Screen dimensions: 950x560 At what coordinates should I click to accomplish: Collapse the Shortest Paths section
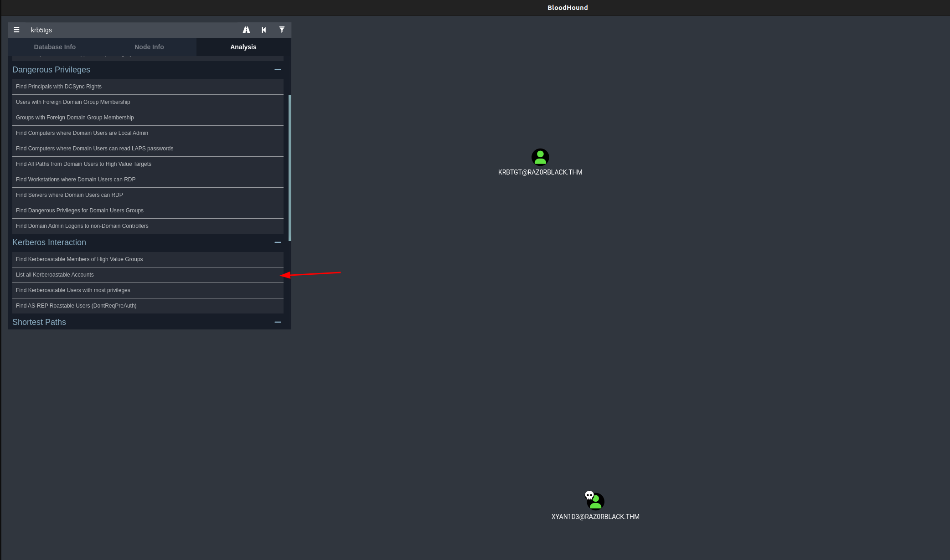point(278,322)
